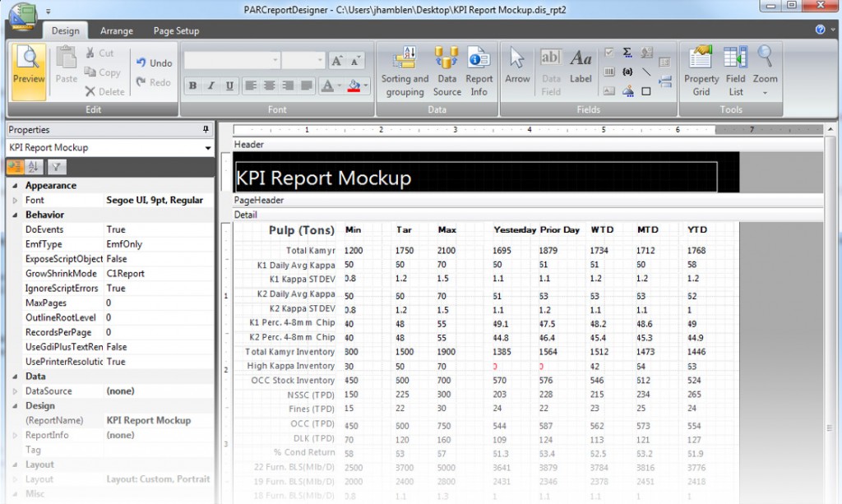Click the vertical scrollbar up arrow

pos(830,129)
